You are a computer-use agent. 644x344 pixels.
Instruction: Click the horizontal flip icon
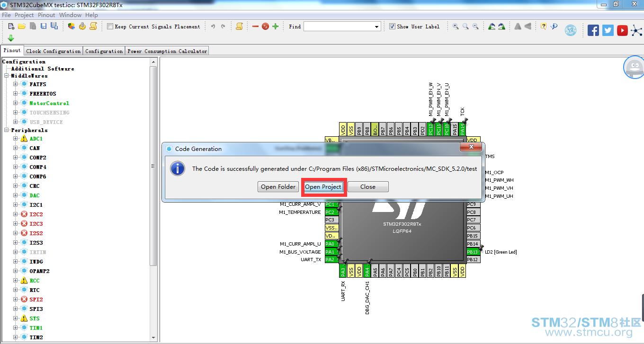518,26
